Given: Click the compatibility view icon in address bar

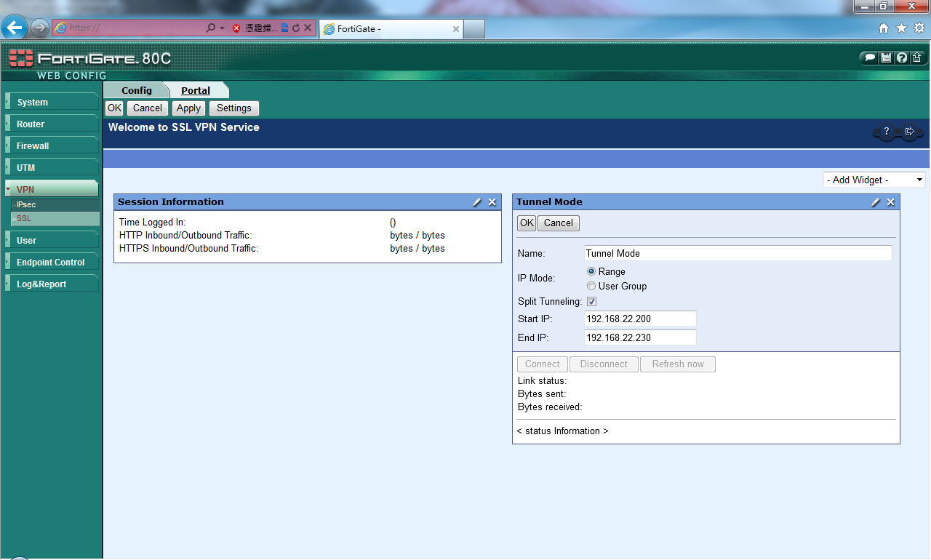Looking at the screenshot, I should pos(285,28).
